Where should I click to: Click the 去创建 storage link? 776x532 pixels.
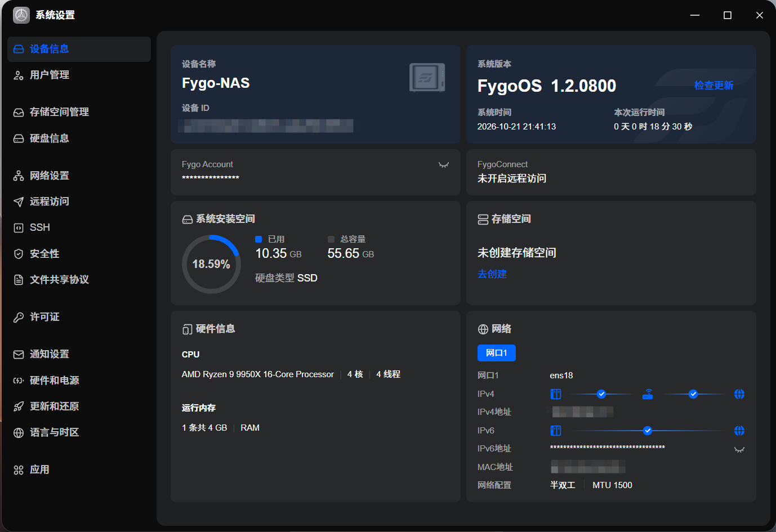pos(492,274)
